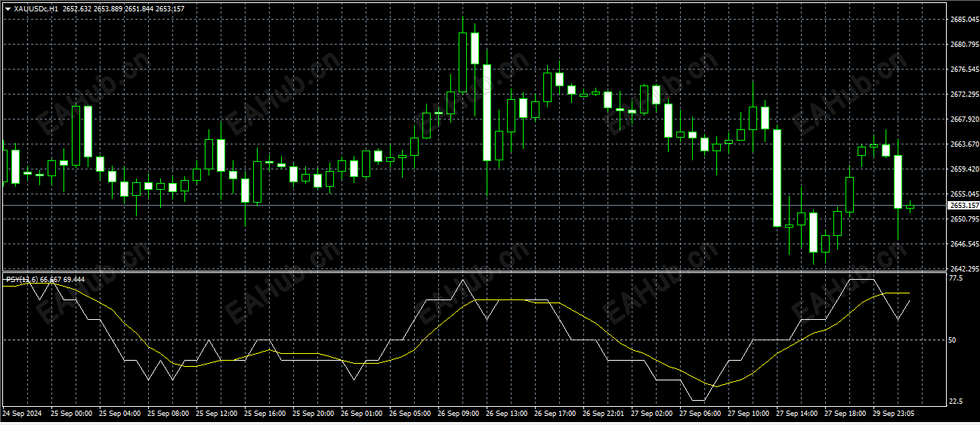The width and height of the screenshot is (980, 425).
Task: Click the current price tag 2653.157
Action: click(x=963, y=205)
